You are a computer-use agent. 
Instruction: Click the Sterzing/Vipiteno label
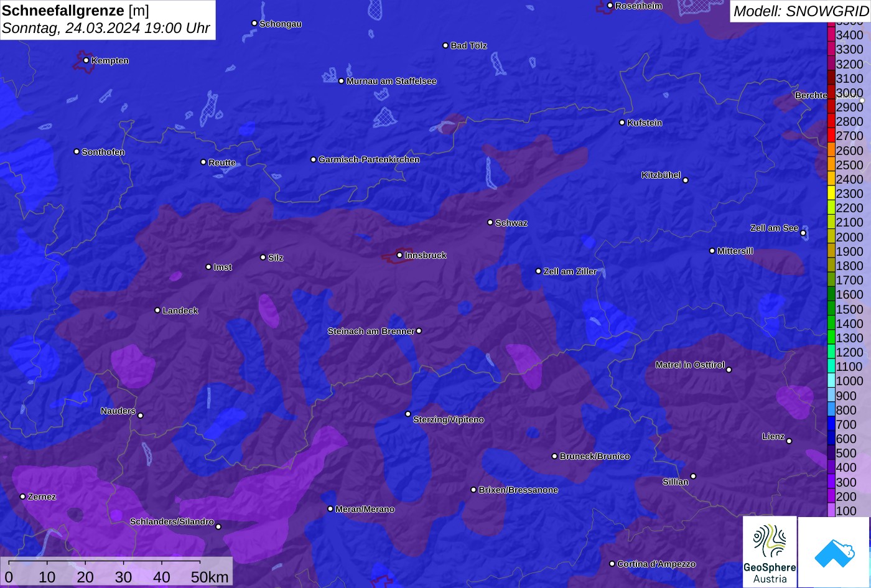point(449,419)
